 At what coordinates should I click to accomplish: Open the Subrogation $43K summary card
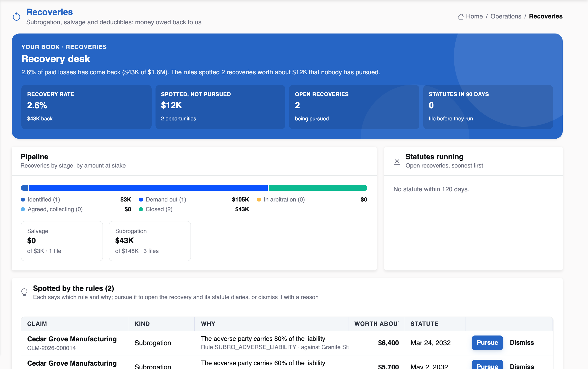150,241
